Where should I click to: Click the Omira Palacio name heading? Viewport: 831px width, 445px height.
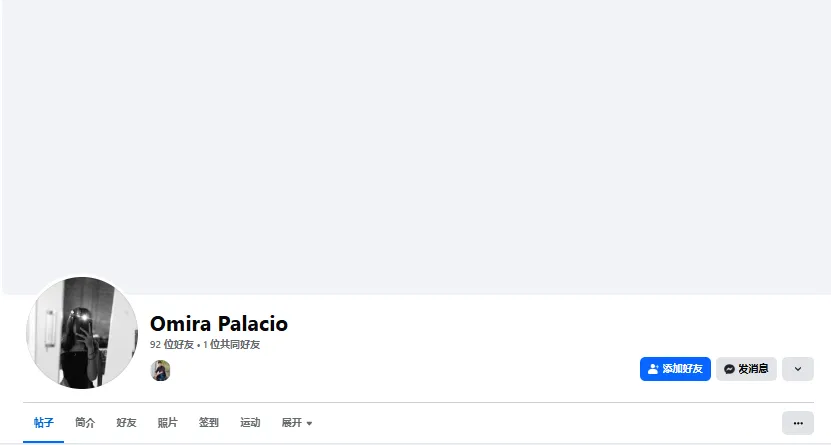tap(218, 324)
